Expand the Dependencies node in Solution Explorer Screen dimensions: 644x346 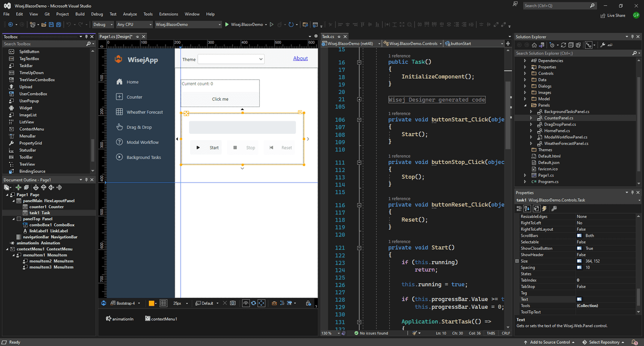(525, 60)
